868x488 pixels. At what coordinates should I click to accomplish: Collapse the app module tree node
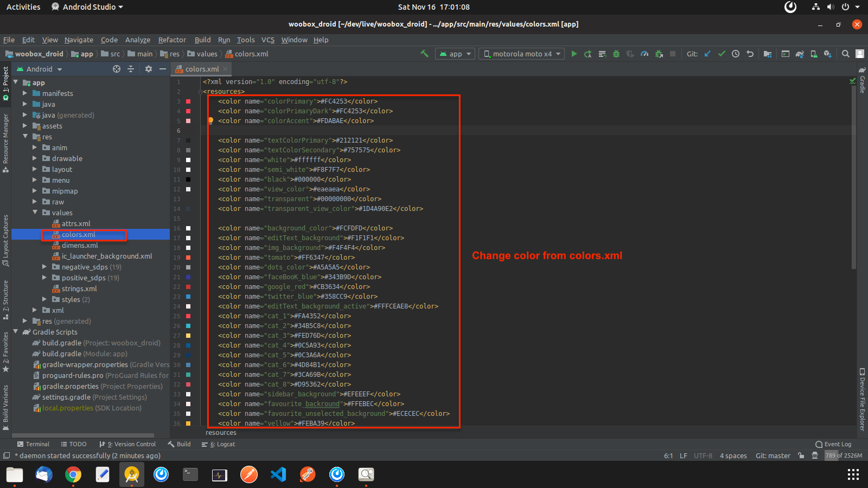pos(16,82)
